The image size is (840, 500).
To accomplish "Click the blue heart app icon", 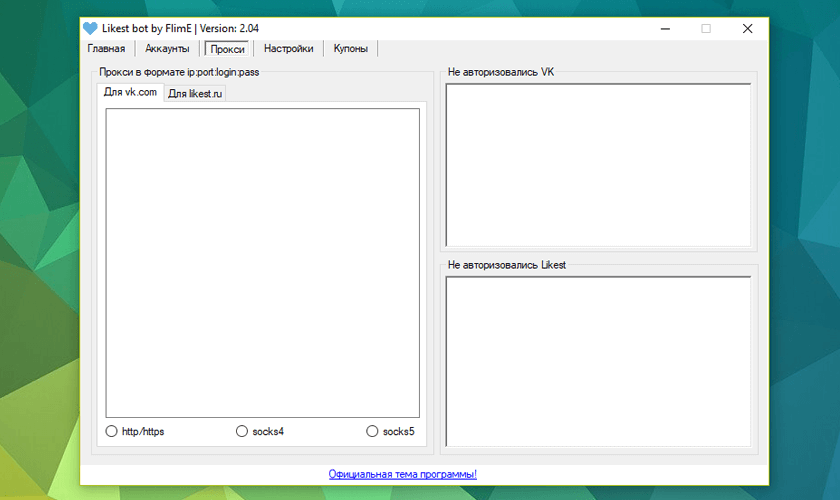I will tap(90, 28).
